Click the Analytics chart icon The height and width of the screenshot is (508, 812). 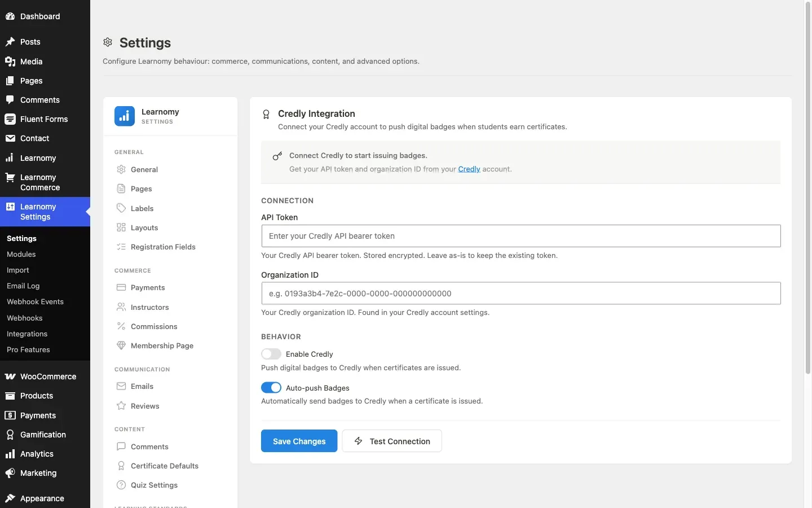tap(10, 454)
